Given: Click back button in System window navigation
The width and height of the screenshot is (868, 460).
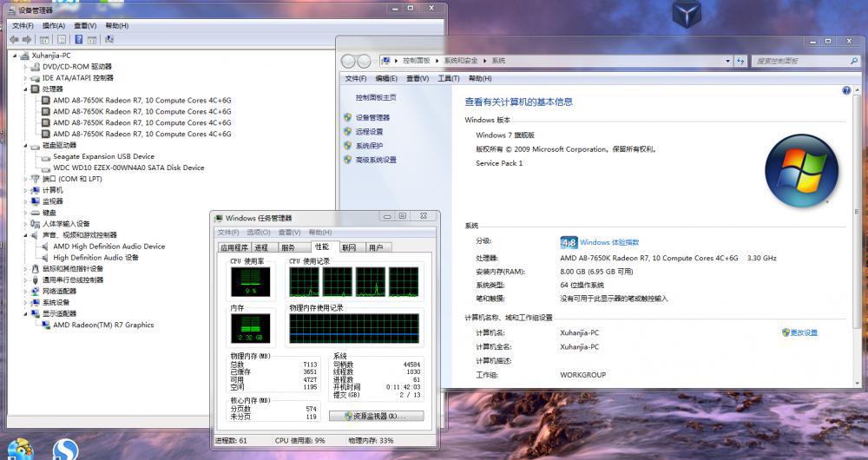Looking at the screenshot, I should point(348,61).
